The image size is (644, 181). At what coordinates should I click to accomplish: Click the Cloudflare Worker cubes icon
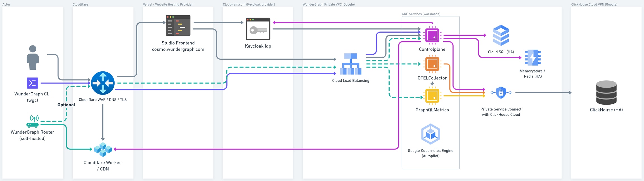(x=103, y=149)
